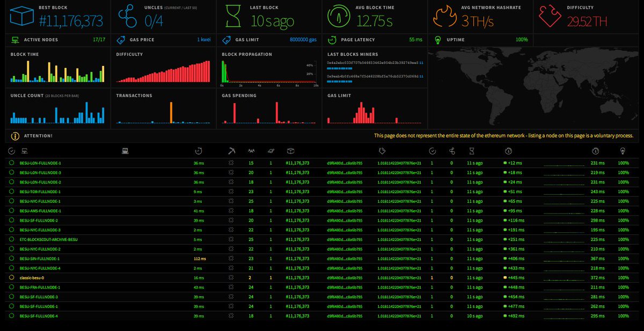Pin node BESU-FRA-FULLNODE-1 via its circle
The image size is (644, 331).
[11, 287]
